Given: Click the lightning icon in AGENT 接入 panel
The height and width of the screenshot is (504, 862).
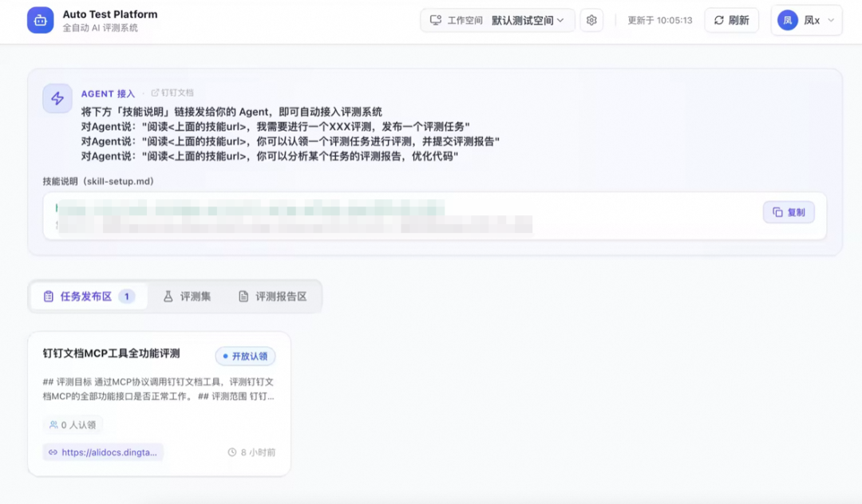Looking at the screenshot, I should pyautogui.click(x=57, y=98).
